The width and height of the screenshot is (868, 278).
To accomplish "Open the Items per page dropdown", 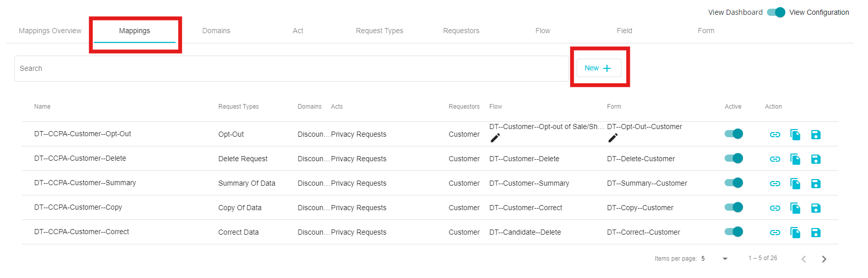I will click(x=714, y=259).
